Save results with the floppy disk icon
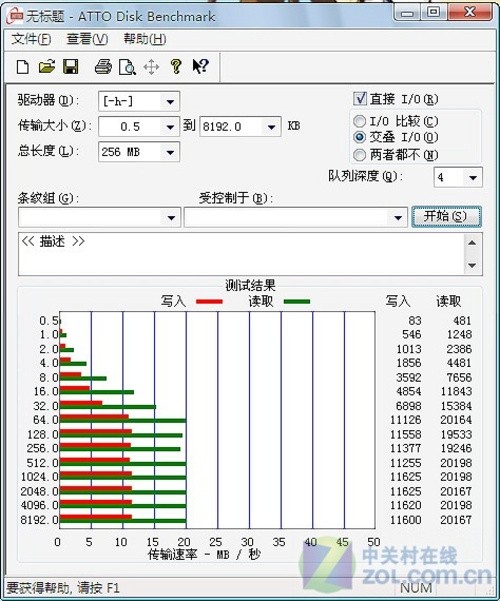 coord(71,67)
